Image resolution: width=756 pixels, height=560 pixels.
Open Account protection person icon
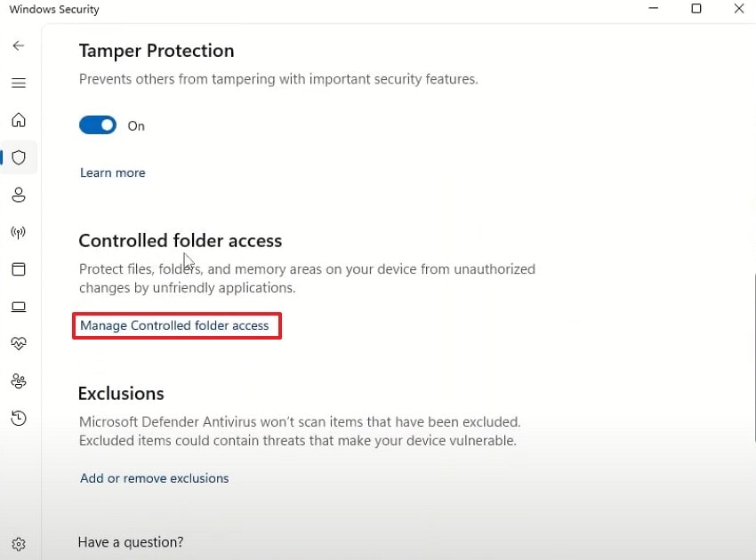[19, 195]
